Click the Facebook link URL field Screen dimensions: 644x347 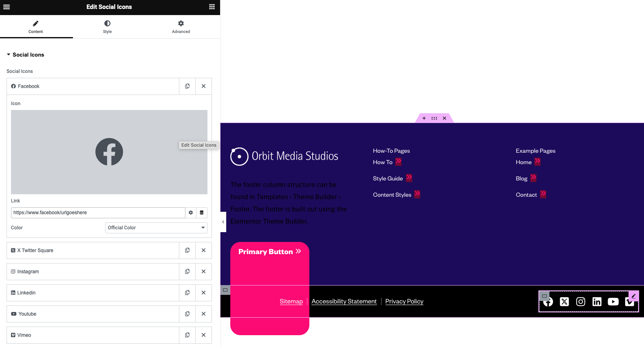click(98, 213)
